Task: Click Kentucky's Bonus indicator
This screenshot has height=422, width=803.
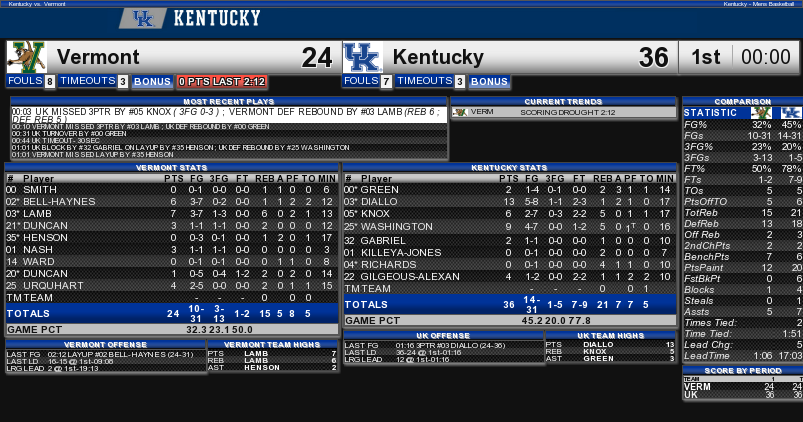Action: click(x=489, y=82)
